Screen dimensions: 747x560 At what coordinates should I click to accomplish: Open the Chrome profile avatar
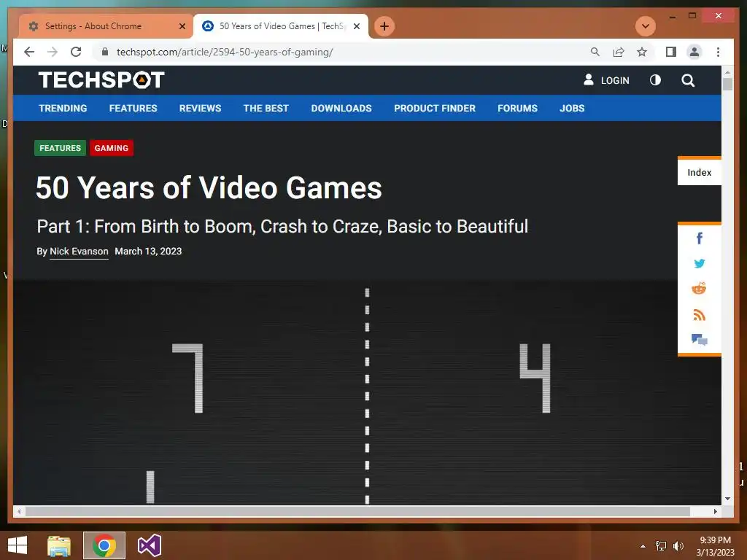pos(694,52)
